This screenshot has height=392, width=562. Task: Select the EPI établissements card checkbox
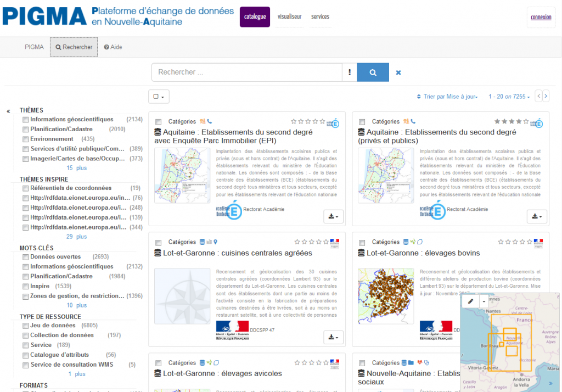click(x=159, y=122)
